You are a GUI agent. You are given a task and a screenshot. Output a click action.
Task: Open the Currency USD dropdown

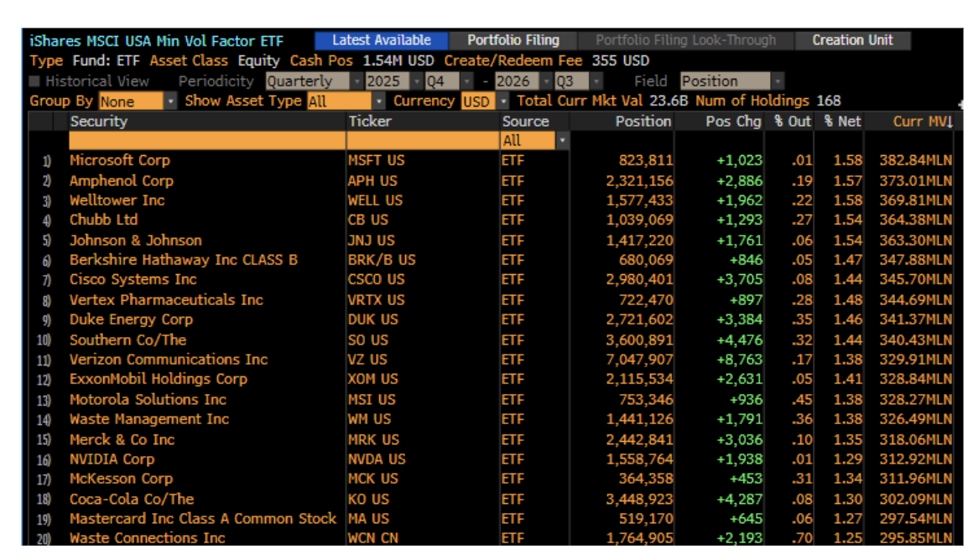tap(485, 101)
